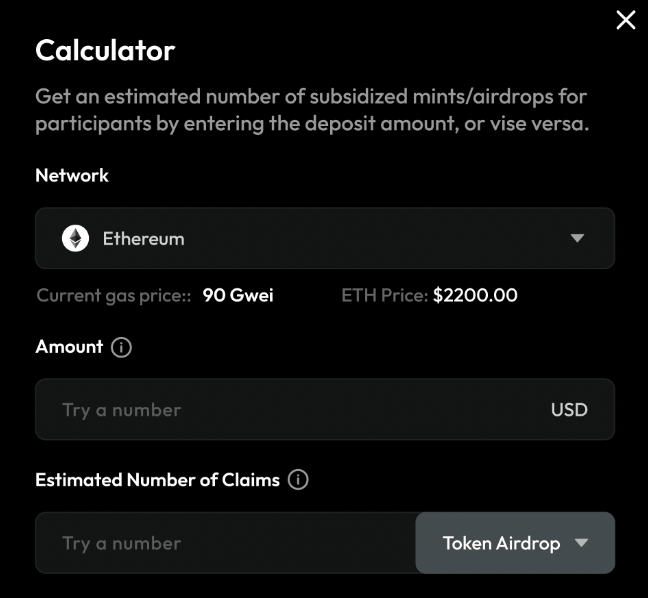Click the calculator description paragraph
This screenshot has width=648, height=598.
click(310, 111)
